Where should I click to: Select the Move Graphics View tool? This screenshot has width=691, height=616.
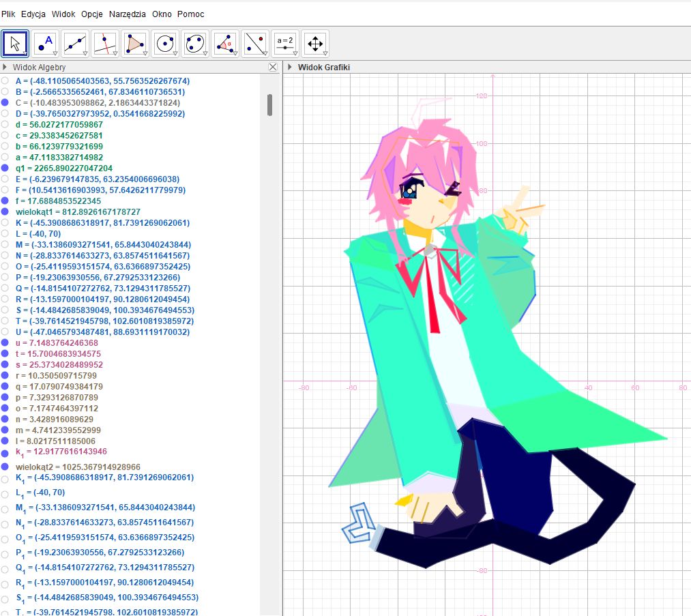coord(315,44)
